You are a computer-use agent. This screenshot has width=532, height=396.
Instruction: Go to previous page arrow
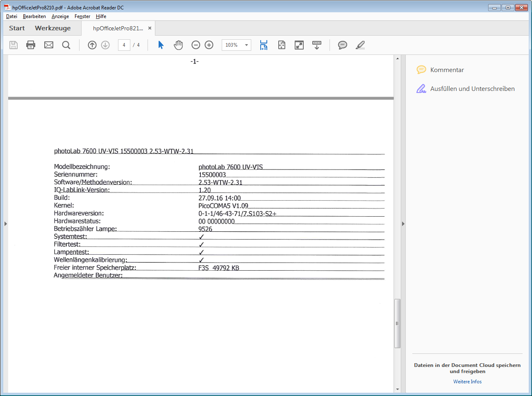(92, 45)
